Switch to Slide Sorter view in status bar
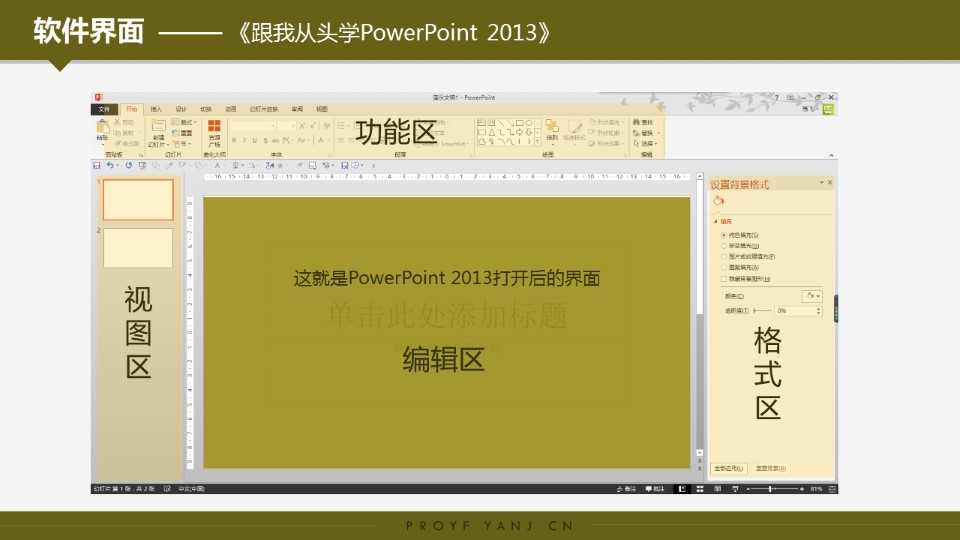 click(700, 489)
